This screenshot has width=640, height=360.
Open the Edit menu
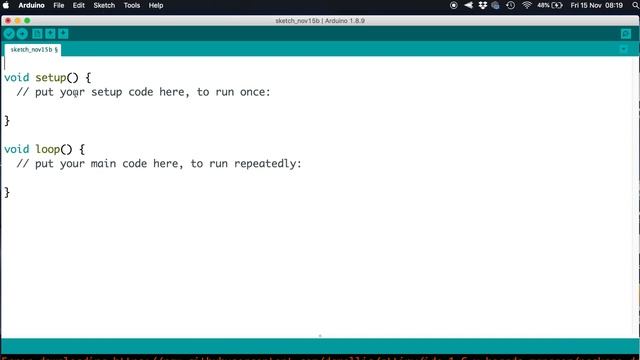tap(79, 5)
